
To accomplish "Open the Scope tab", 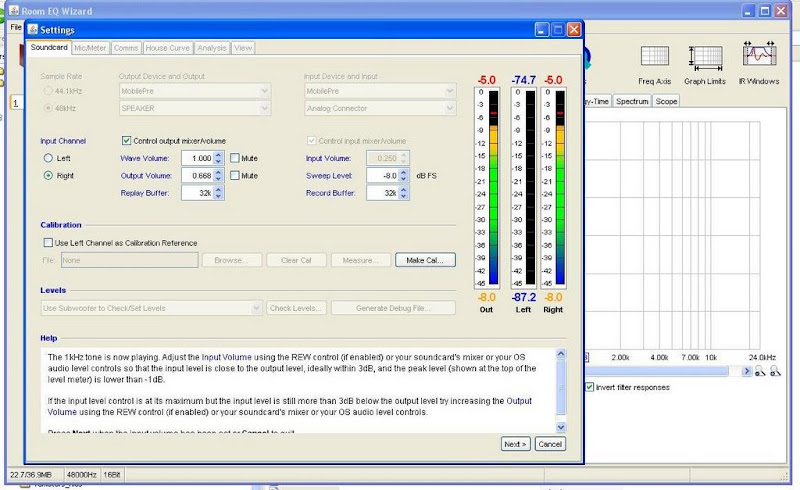I will click(x=667, y=101).
